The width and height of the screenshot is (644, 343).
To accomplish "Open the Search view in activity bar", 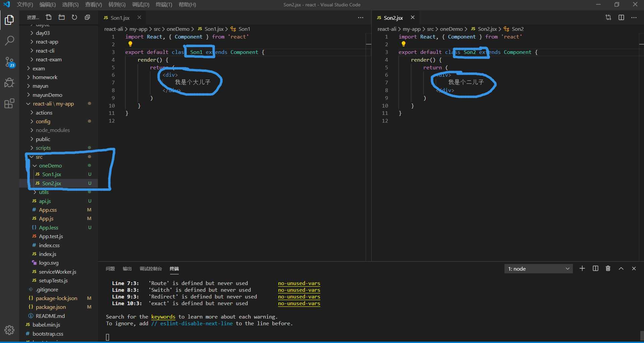I will [9, 41].
